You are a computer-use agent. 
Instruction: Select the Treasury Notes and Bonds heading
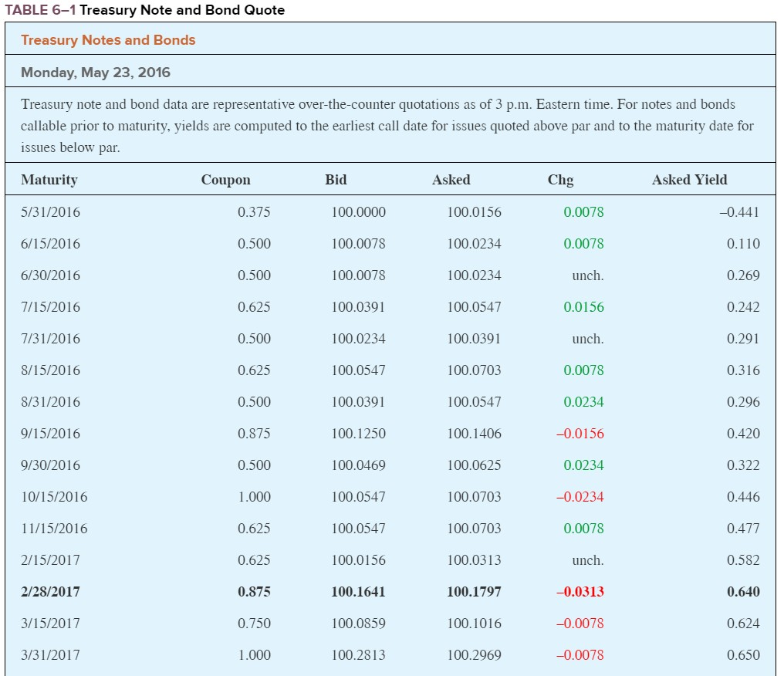(x=108, y=40)
